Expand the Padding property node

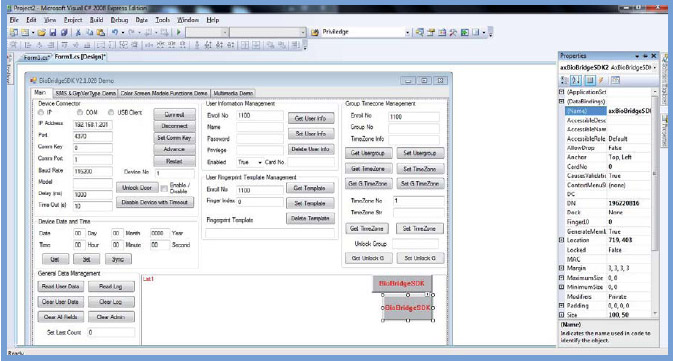point(561,306)
